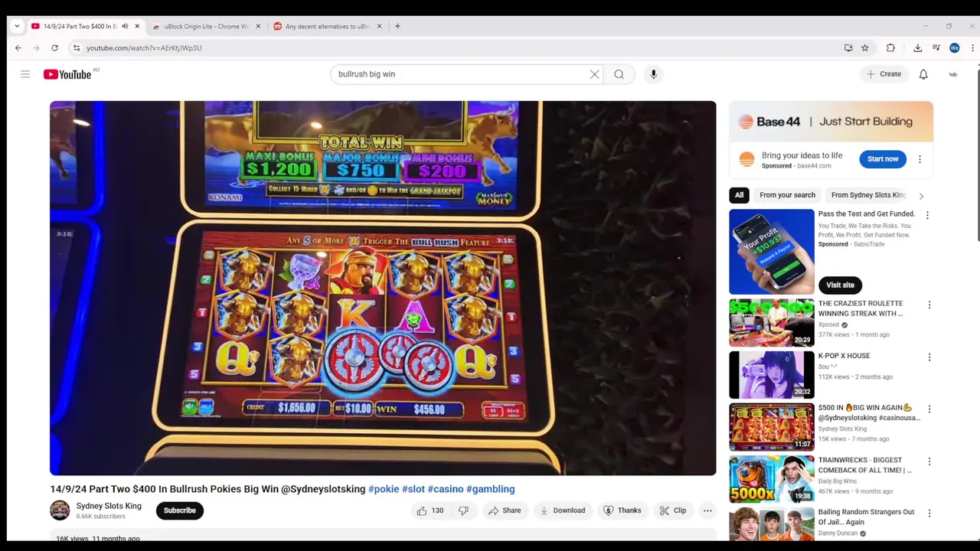Close the 'Any decent alternatives' tab
The image size is (980, 551).
pyautogui.click(x=379, y=26)
